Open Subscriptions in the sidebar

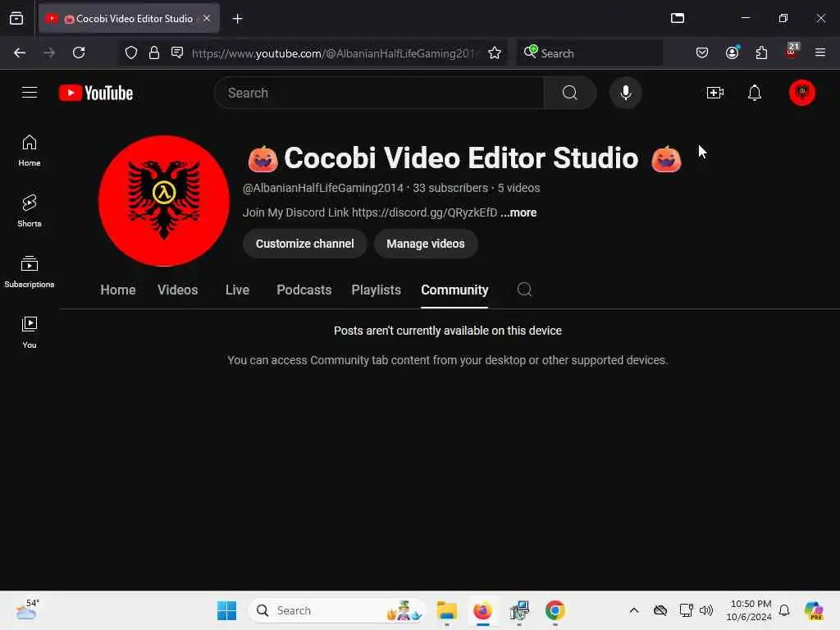tap(30, 272)
